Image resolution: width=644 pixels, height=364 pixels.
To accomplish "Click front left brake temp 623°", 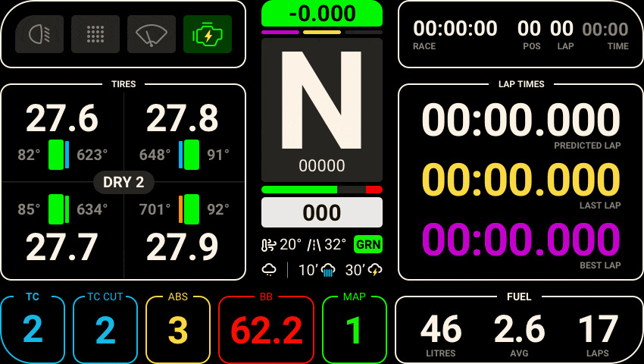I will [x=92, y=155].
